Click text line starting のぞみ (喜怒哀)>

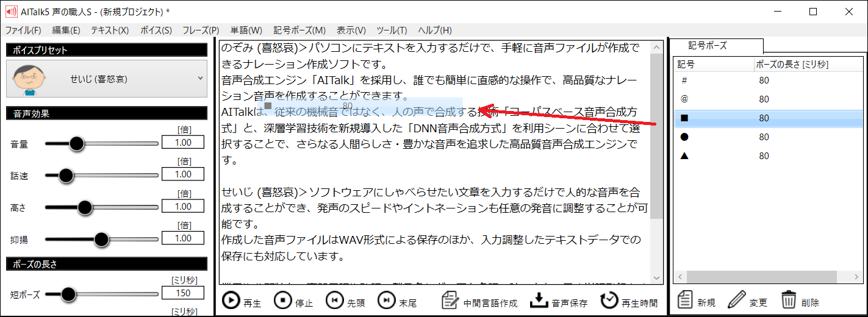(431, 48)
